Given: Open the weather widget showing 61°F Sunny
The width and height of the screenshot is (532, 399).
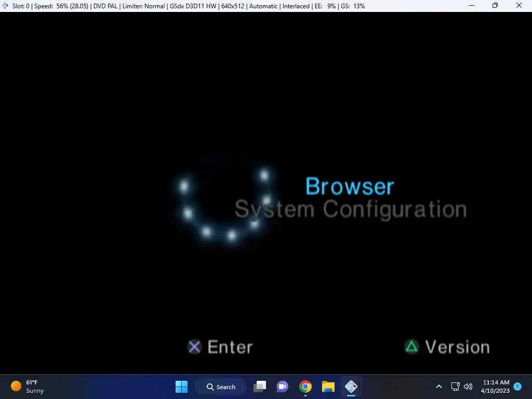Looking at the screenshot, I should [x=28, y=387].
